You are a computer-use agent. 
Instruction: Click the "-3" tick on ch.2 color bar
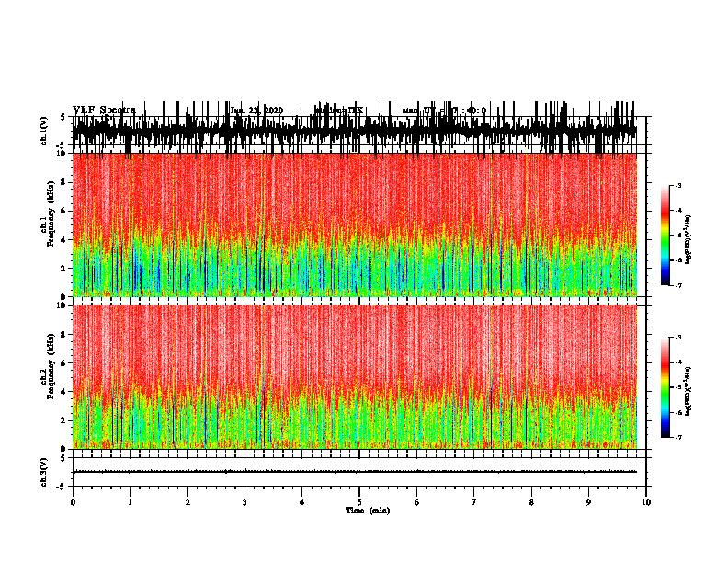pyautogui.click(x=677, y=338)
